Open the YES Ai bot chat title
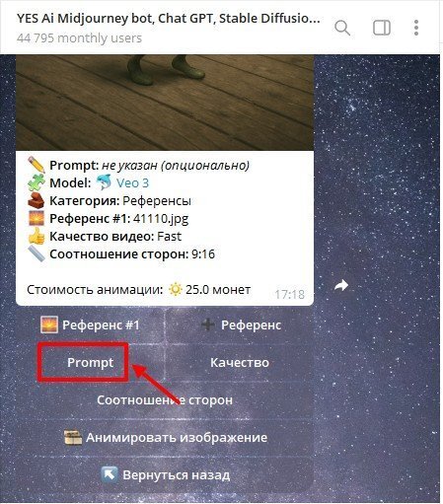The height and width of the screenshot is (504, 443). [x=168, y=19]
